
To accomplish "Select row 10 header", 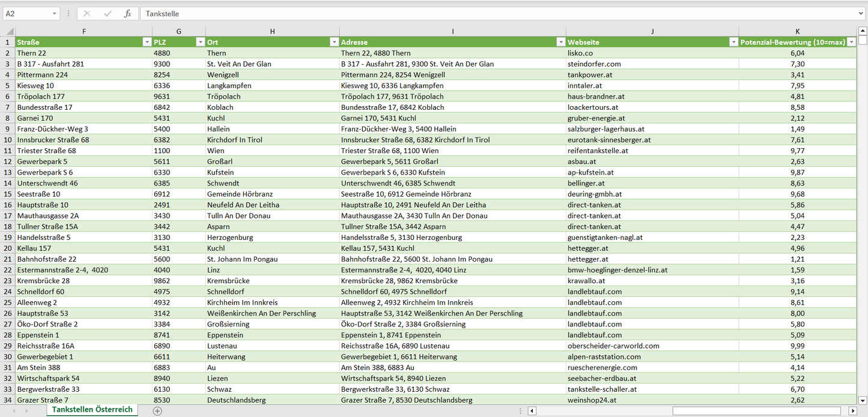I will (x=8, y=140).
